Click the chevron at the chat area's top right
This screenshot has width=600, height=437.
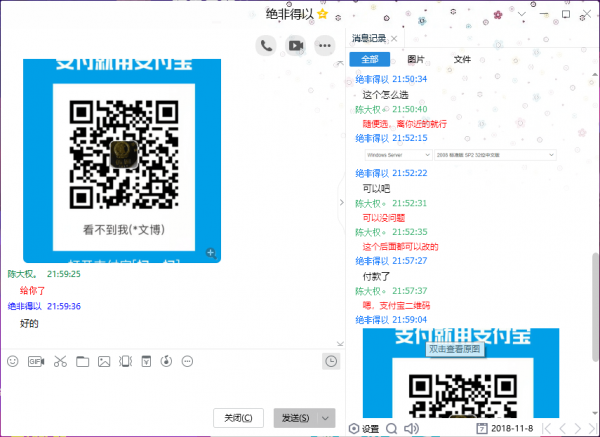pyautogui.click(x=340, y=62)
